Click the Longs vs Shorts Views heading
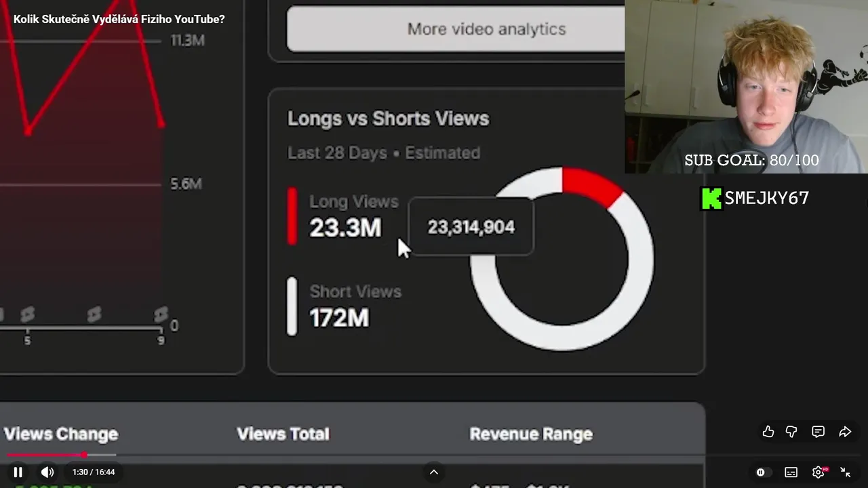Image resolution: width=868 pixels, height=488 pixels. (388, 118)
